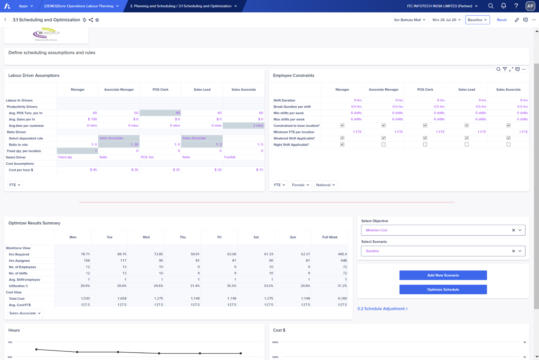539x360 pixels.
Task: Click the help question mark icon
Action: coord(516,6)
